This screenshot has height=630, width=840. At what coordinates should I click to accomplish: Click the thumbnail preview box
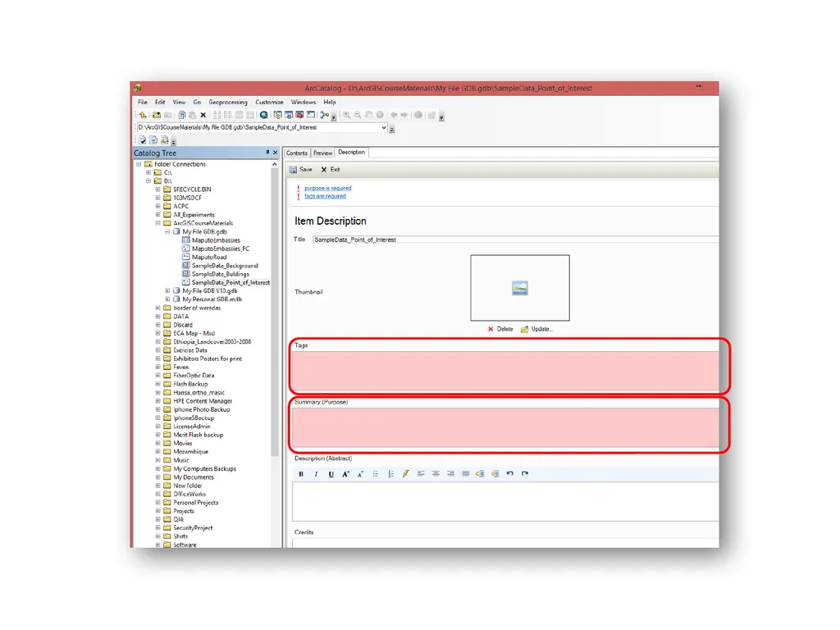tap(520, 288)
